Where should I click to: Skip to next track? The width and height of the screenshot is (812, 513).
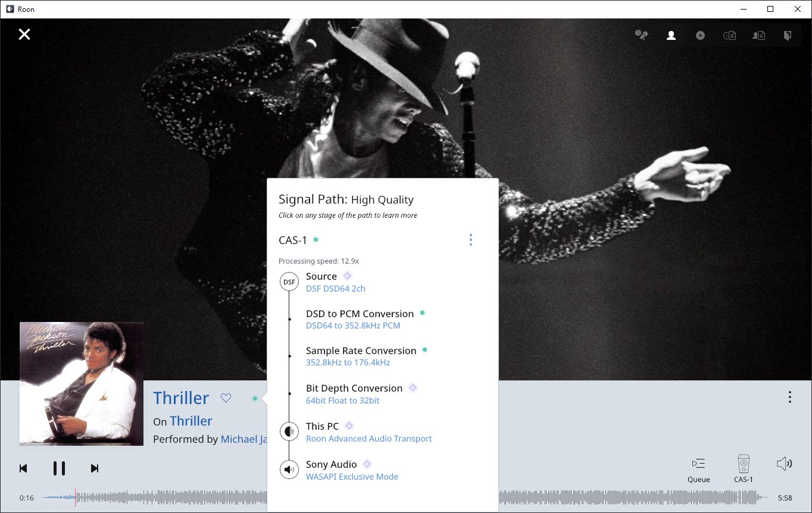(95, 468)
